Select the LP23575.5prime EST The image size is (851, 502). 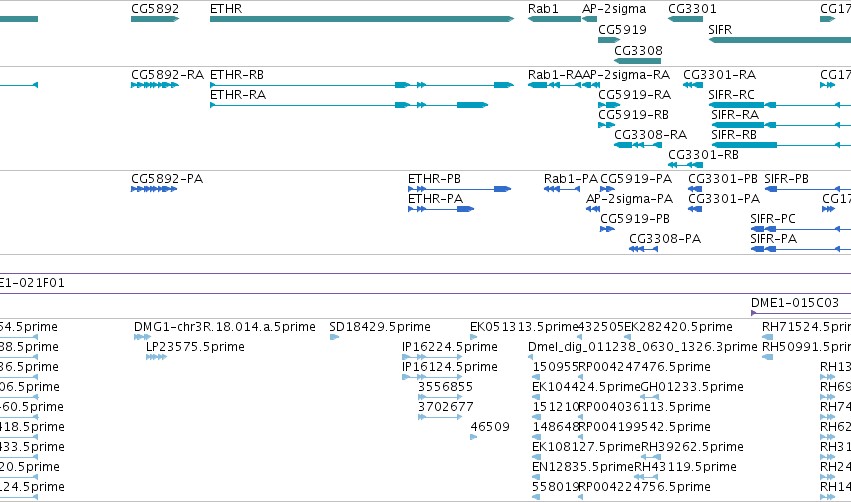pos(156,357)
